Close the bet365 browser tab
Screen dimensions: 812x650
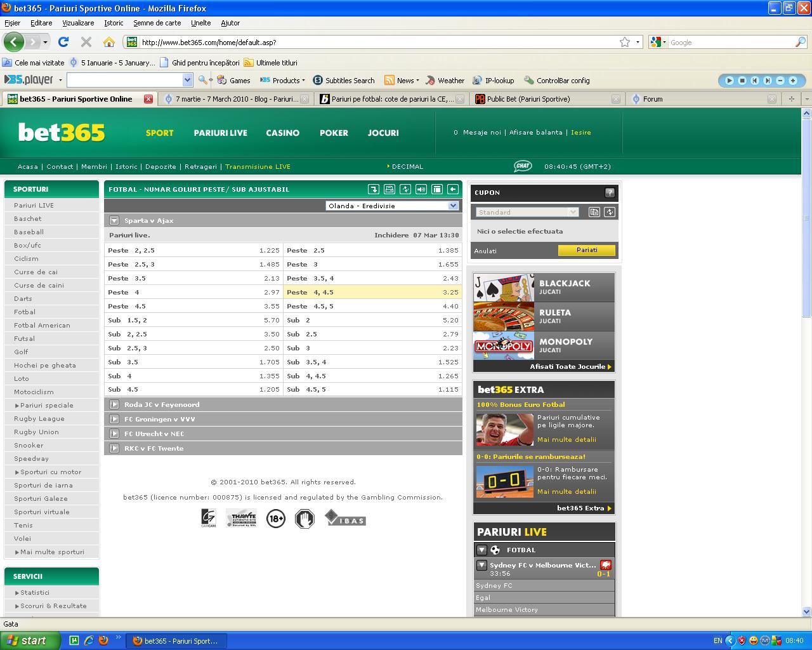148,99
